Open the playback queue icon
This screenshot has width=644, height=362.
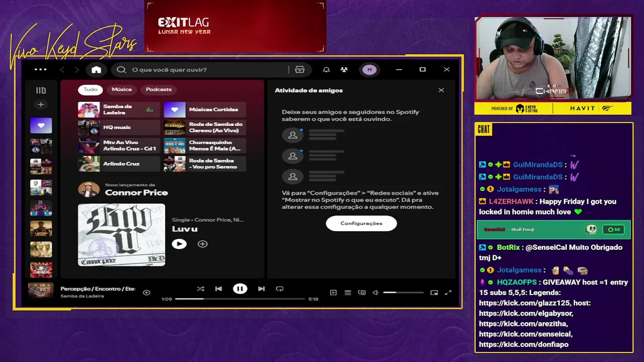coord(348,292)
